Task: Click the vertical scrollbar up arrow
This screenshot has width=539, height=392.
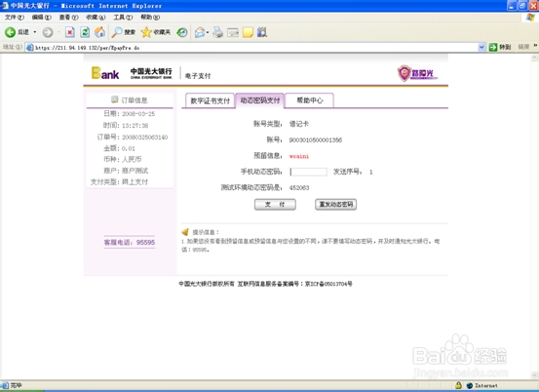Action: point(535,58)
